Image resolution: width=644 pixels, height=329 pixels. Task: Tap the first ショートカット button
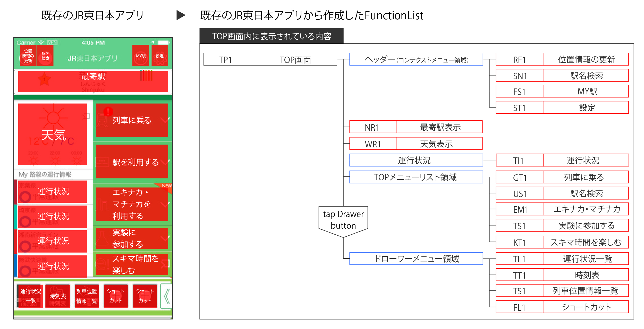click(116, 296)
